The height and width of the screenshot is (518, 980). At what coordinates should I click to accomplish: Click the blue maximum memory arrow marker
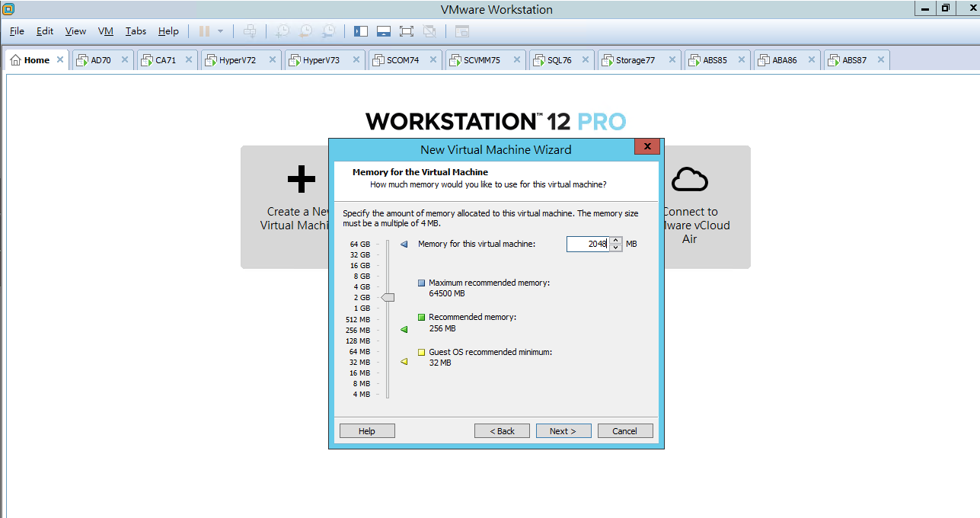(x=404, y=244)
